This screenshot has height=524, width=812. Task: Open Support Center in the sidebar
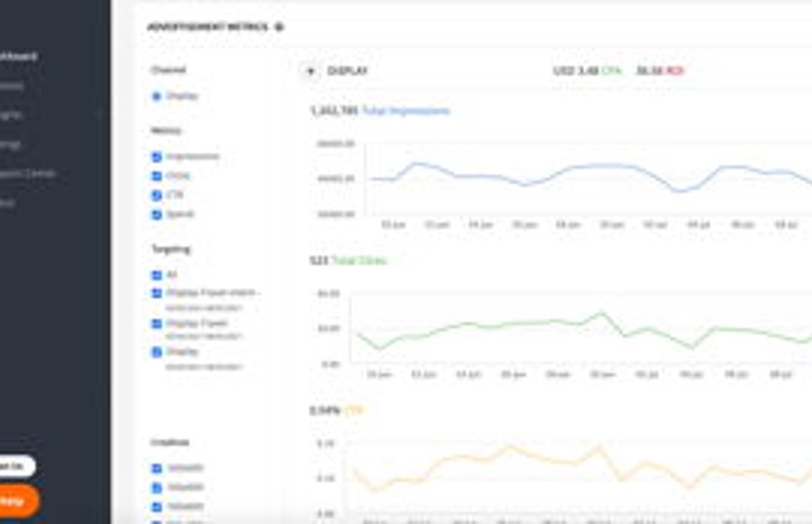tap(27, 173)
